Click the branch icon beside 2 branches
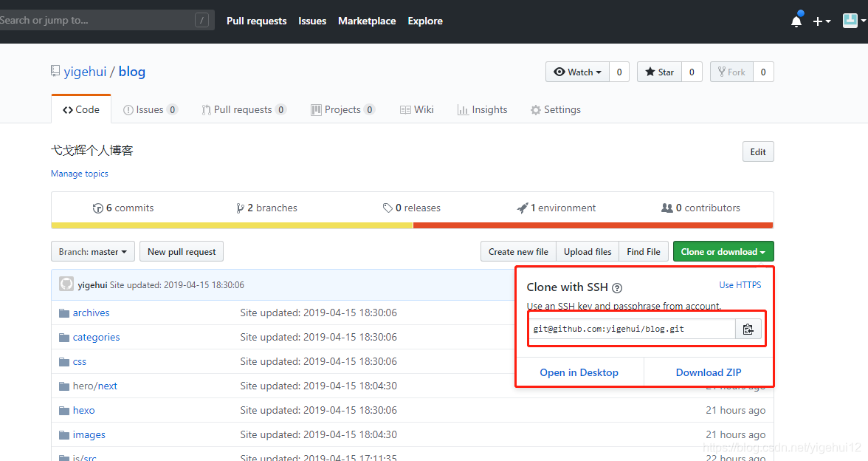The image size is (868, 461). [240, 208]
